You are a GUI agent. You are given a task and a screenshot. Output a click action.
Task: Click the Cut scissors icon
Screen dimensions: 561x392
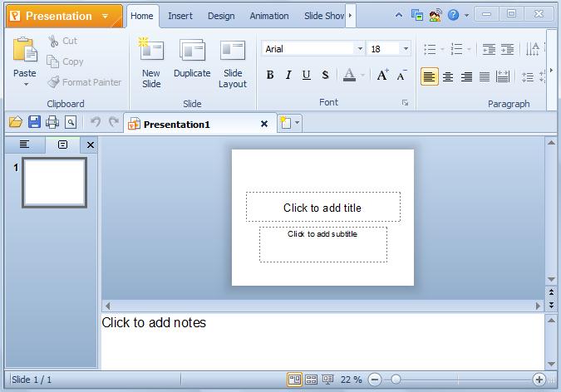coord(53,42)
